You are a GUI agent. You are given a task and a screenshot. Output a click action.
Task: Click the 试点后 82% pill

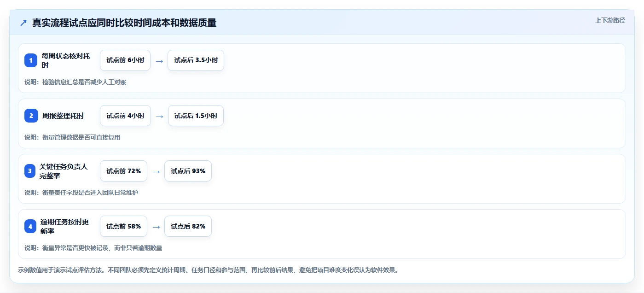(x=188, y=226)
